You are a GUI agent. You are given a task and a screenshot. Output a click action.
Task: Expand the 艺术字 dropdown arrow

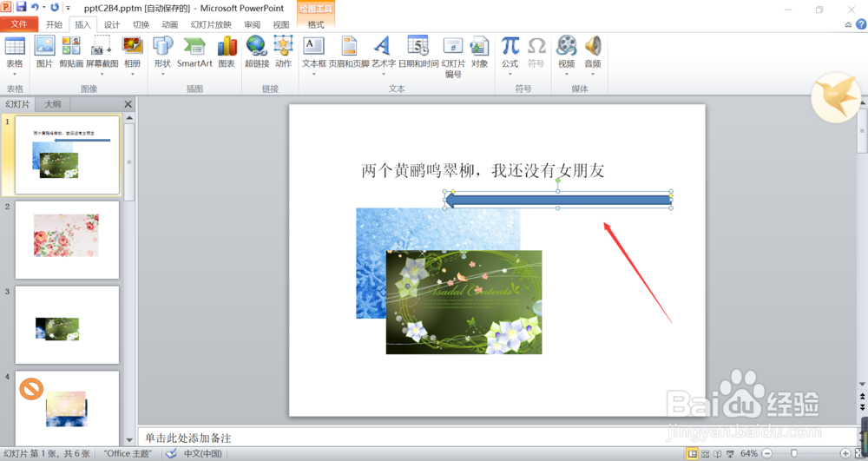(x=383, y=74)
